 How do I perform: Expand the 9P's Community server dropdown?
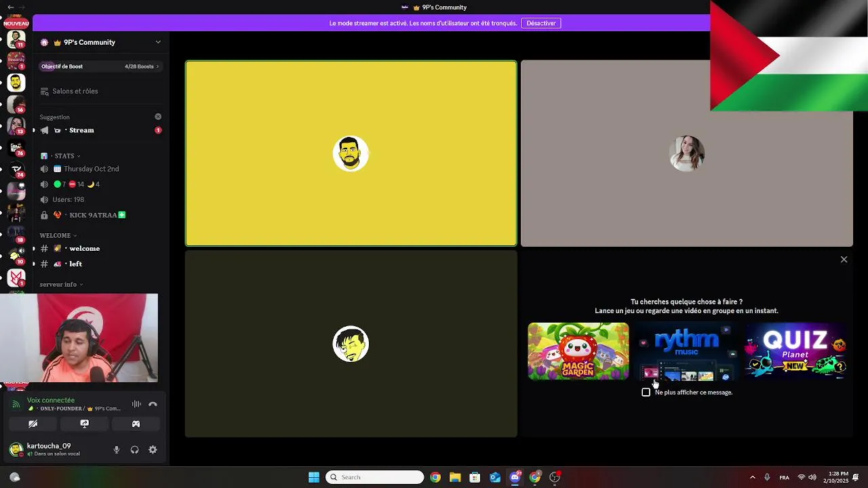point(158,42)
